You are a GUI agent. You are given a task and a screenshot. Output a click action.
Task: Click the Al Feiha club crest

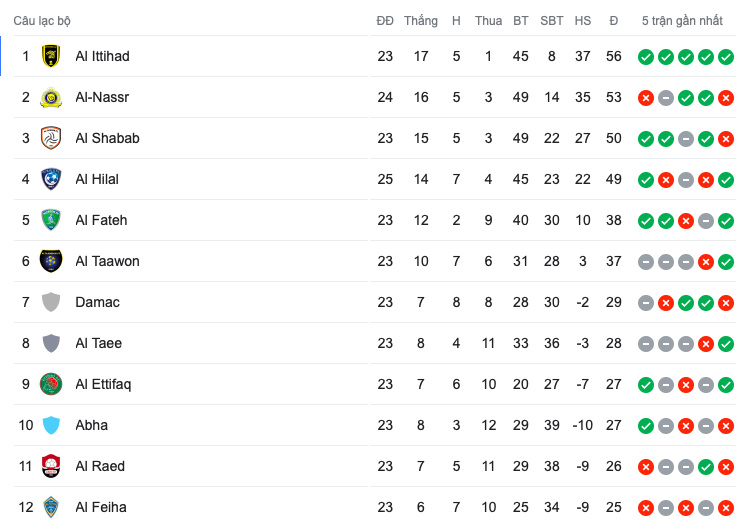(x=51, y=508)
